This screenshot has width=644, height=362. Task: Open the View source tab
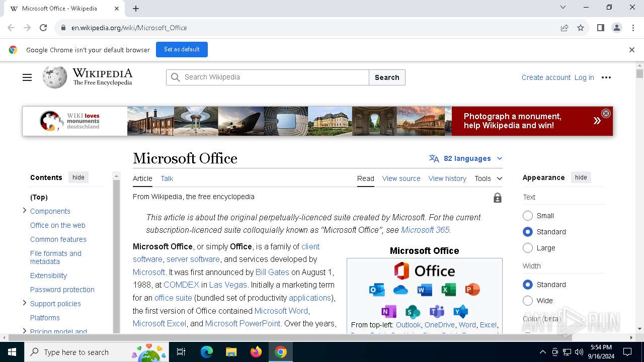click(401, 178)
